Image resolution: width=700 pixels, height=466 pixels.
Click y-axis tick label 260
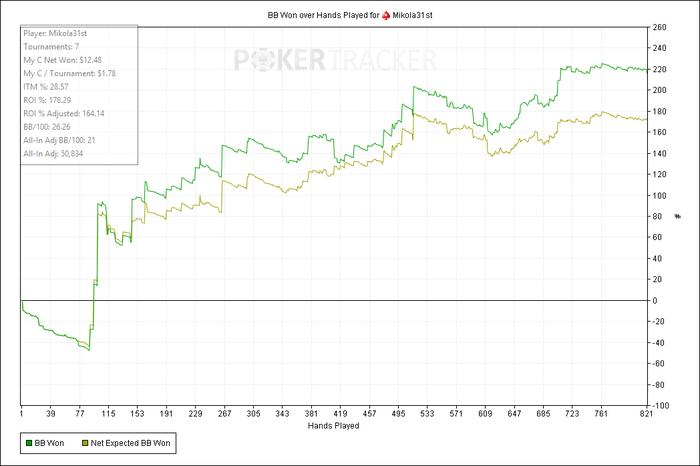click(x=659, y=27)
